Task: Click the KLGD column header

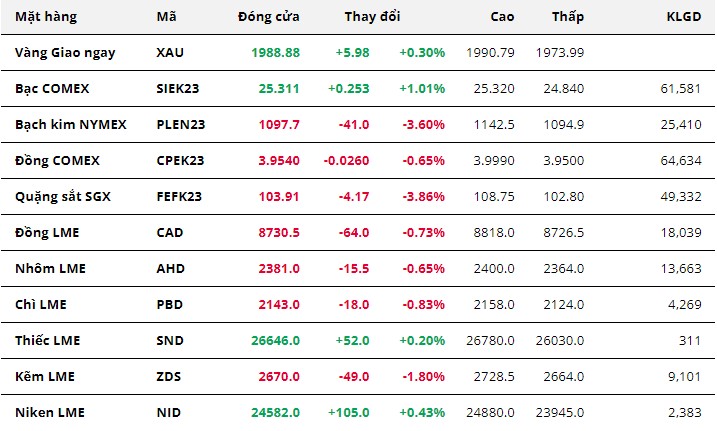Action: pyautogui.click(x=685, y=17)
